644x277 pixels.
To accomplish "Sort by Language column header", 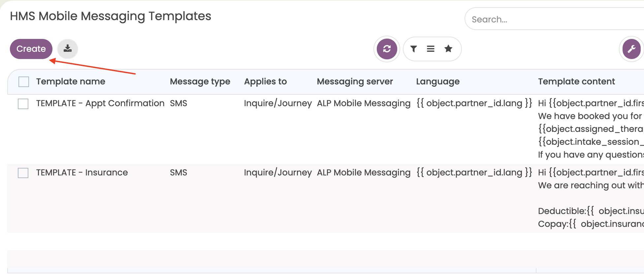I will coord(437,81).
